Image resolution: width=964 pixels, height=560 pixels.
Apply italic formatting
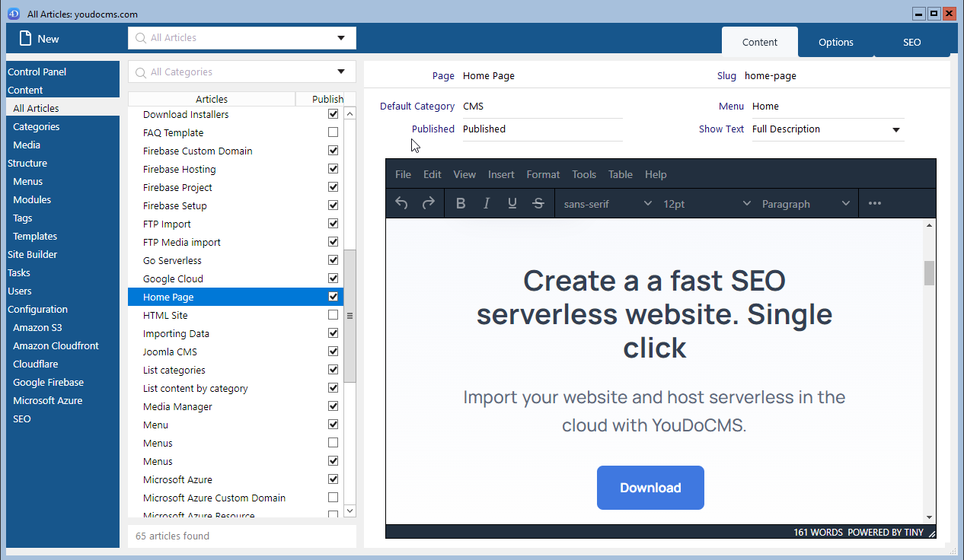pyautogui.click(x=487, y=203)
